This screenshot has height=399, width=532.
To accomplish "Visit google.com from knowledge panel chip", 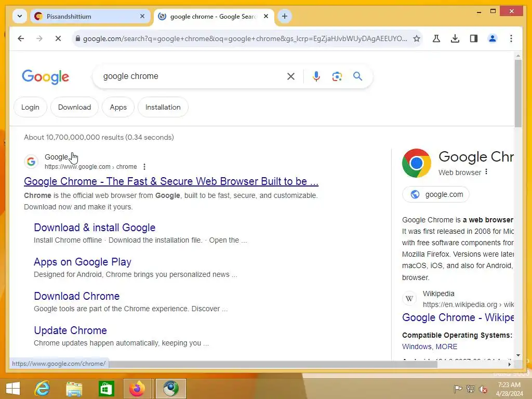I will (436, 194).
